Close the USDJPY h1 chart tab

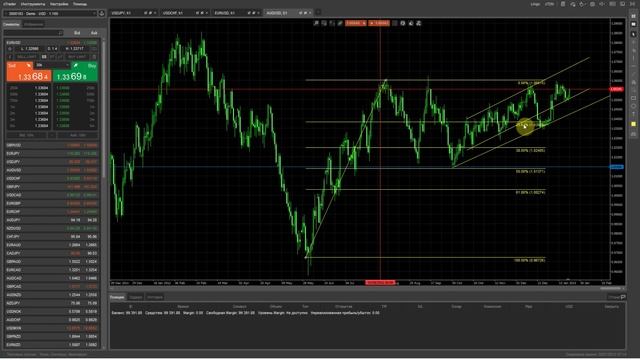point(155,13)
